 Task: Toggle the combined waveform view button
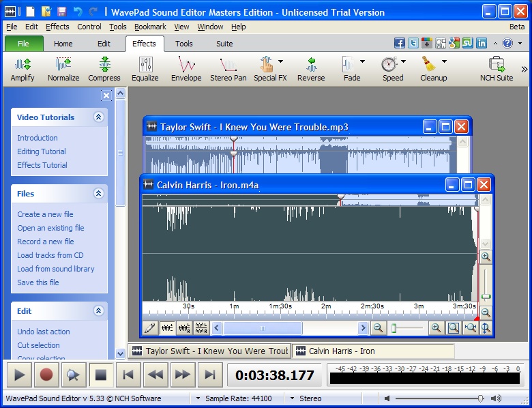coord(167,328)
